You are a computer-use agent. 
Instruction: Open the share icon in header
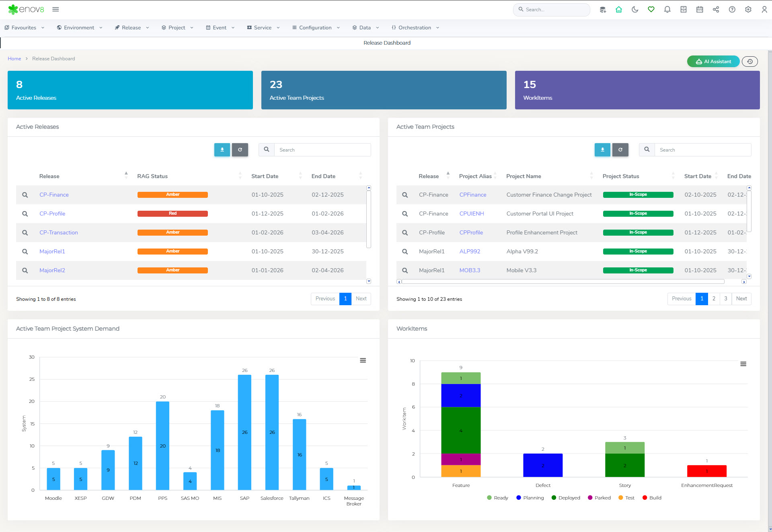point(716,10)
